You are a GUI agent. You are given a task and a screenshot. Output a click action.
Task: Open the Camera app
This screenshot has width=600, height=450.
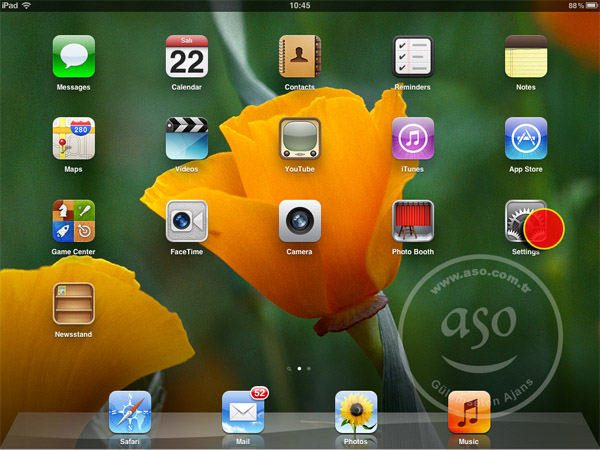[300, 221]
